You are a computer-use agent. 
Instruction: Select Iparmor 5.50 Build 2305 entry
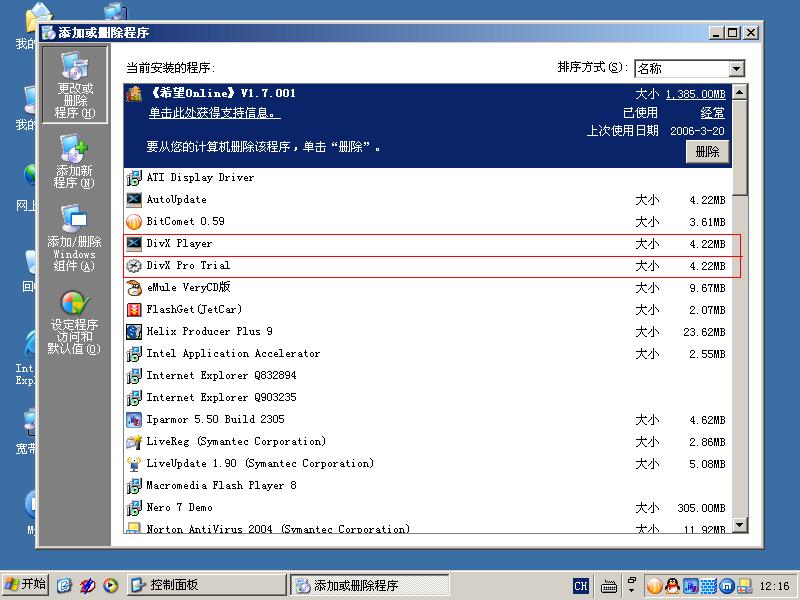point(428,419)
